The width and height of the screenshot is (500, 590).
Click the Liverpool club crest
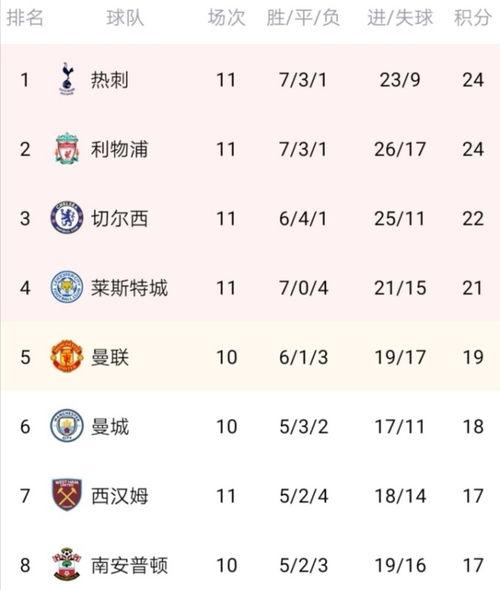(x=67, y=149)
